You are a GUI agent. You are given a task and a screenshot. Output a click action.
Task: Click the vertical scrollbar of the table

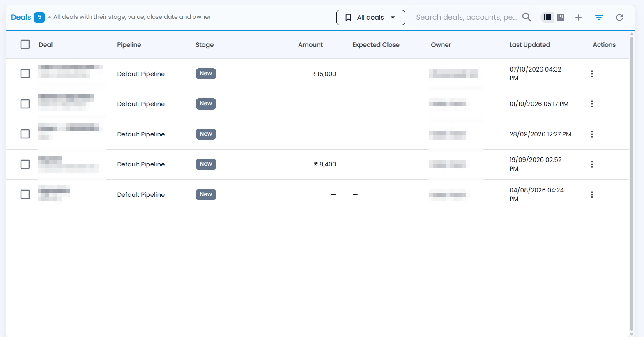[x=632, y=183]
